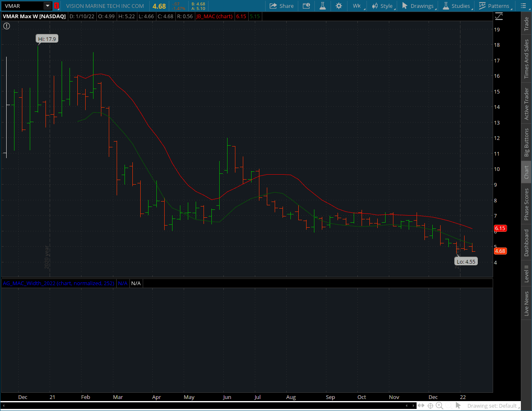Click the Jun label on the time axis
This screenshot has width=532, height=411.
pyautogui.click(x=227, y=397)
